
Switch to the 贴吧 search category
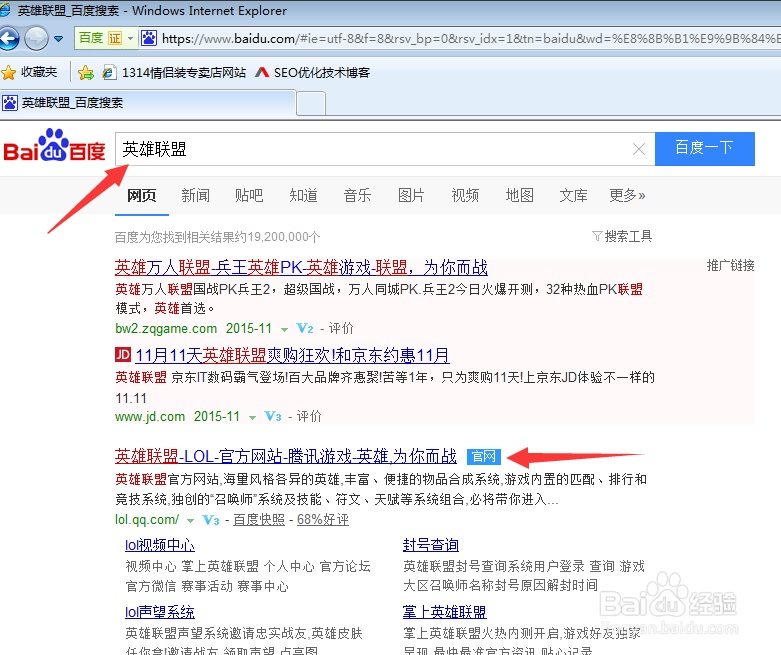coord(249,195)
